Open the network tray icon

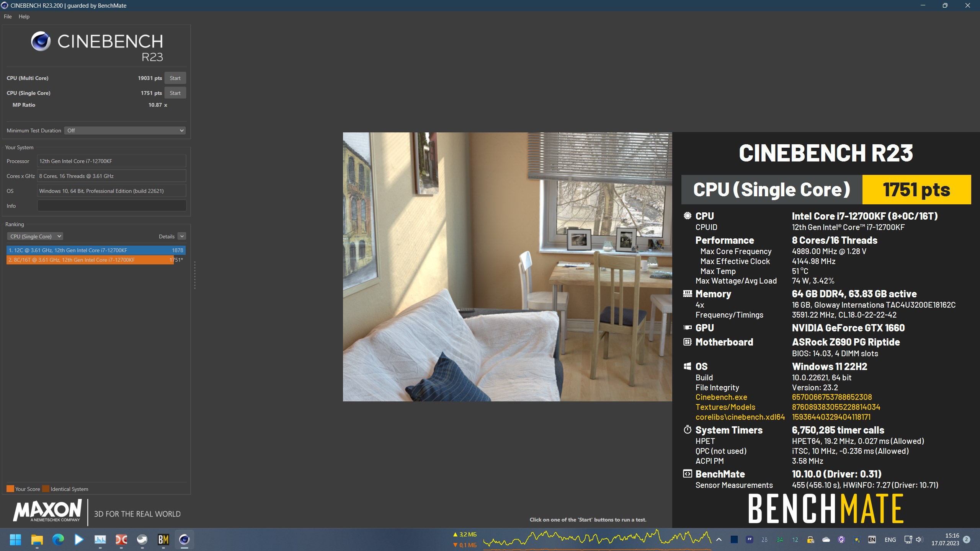pos(908,540)
